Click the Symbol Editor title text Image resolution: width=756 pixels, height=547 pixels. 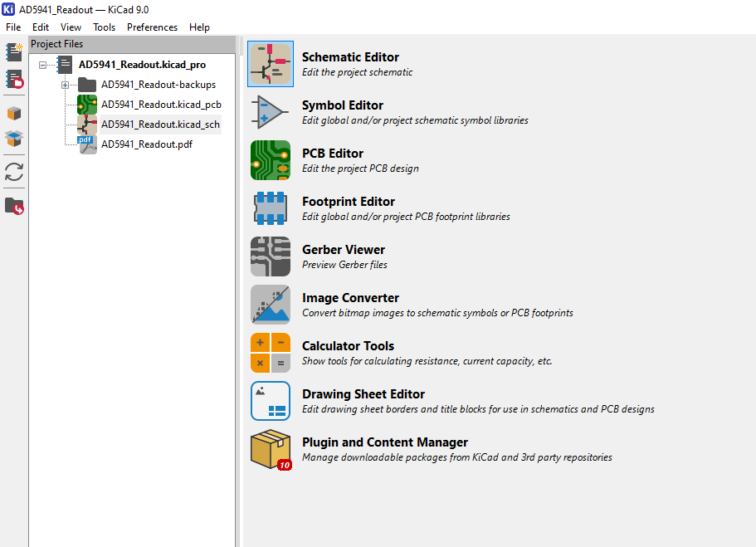click(x=343, y=105)
